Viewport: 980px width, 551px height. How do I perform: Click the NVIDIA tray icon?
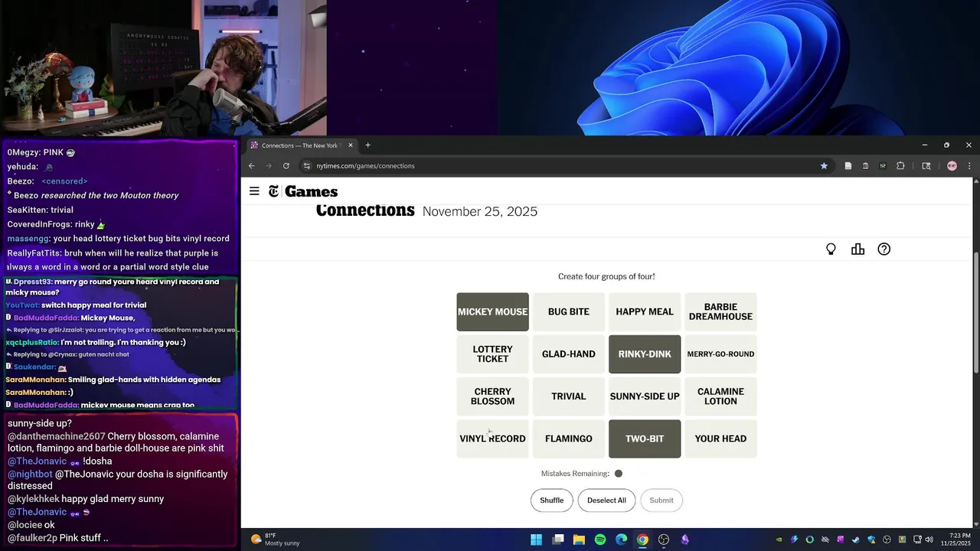click(779, 540)
